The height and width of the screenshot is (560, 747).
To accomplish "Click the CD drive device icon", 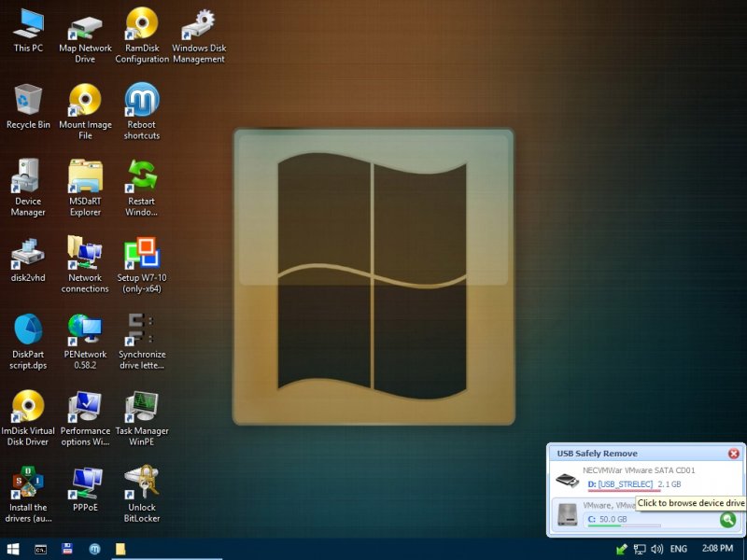I will [x=567, y=481].
